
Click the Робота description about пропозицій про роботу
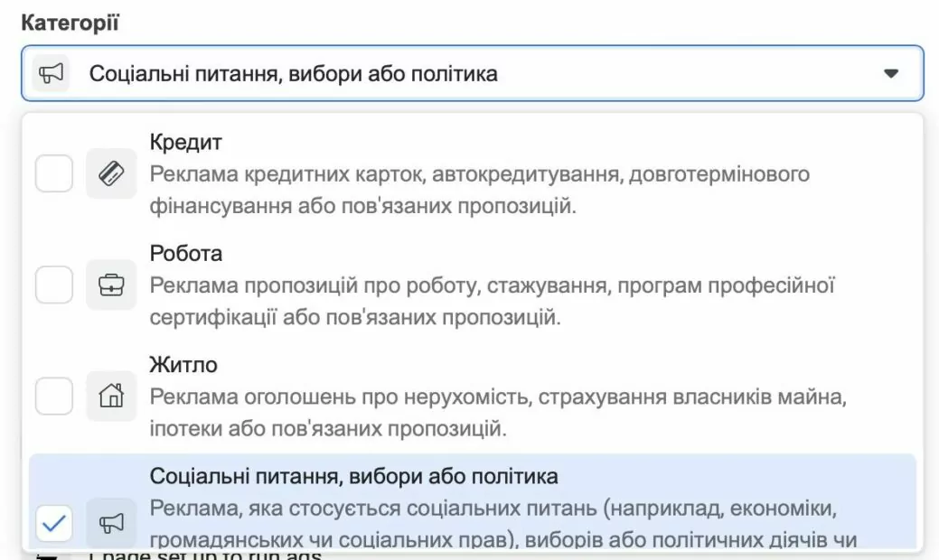[492, 302]
